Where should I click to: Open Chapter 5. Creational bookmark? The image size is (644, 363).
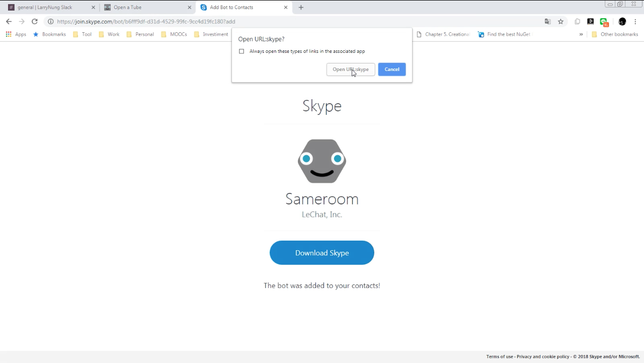443,34
